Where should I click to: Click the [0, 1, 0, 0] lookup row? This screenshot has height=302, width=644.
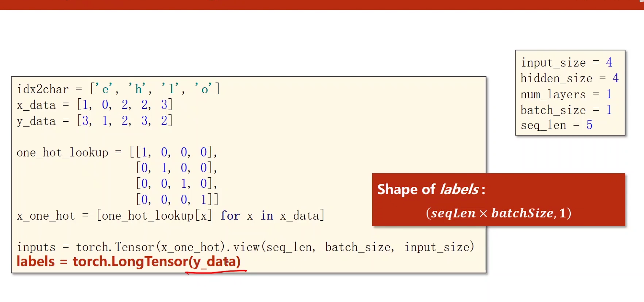click(x=177, y=167)
